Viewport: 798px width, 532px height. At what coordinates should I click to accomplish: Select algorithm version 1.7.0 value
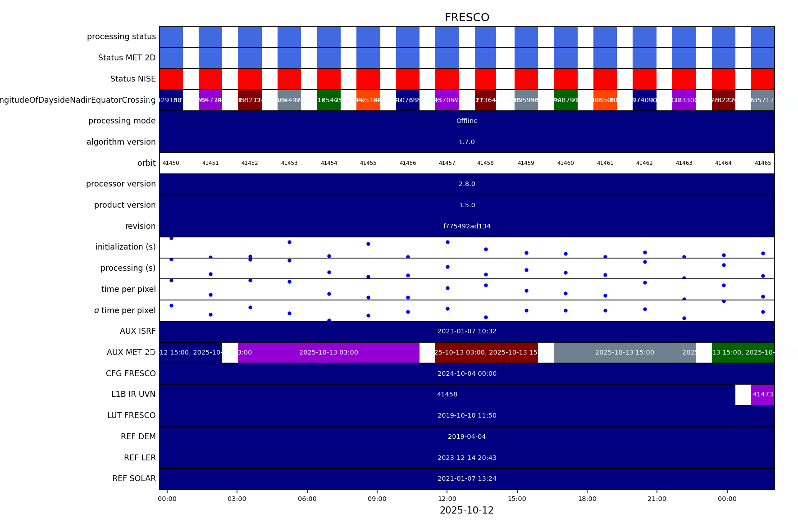coord(467,142)
